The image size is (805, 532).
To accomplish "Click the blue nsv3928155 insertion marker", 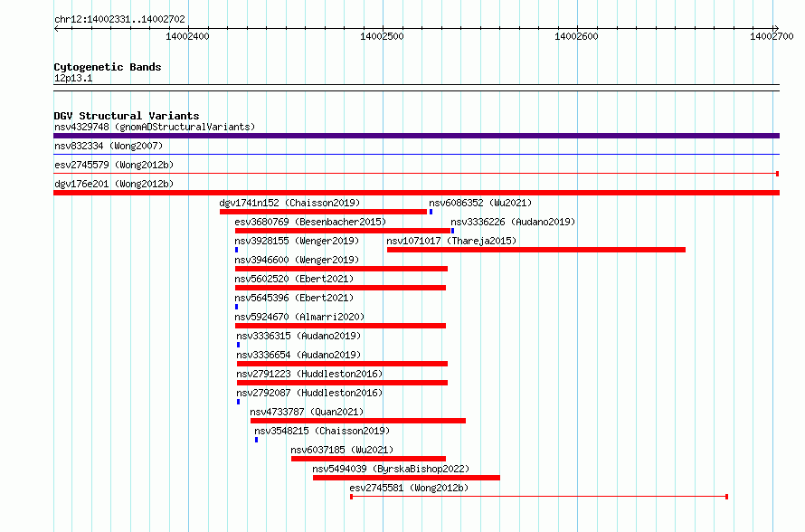I will tap(236, 250).
